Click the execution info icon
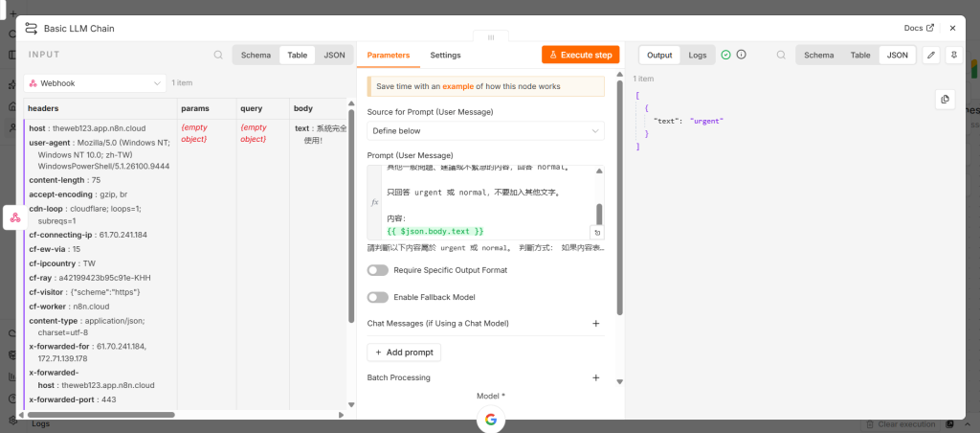The height and width of the screenshot is (433, 980). pos(742,55)
